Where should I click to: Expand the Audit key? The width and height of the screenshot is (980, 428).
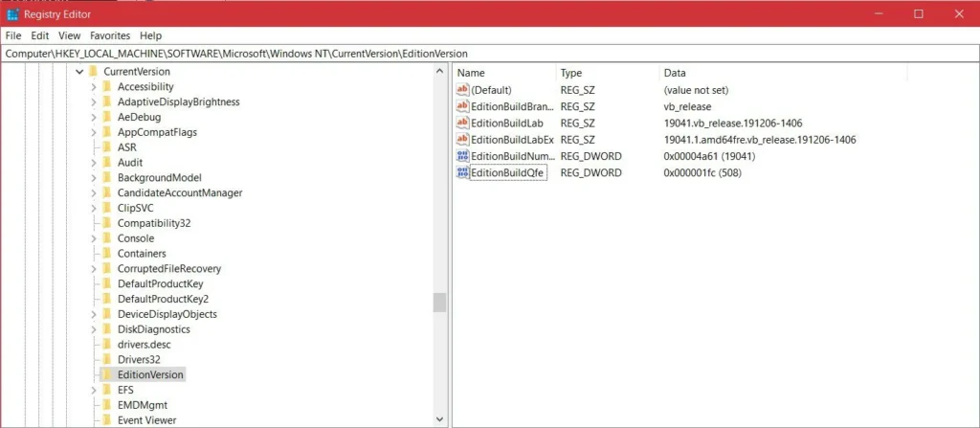(x=93, y=163)
